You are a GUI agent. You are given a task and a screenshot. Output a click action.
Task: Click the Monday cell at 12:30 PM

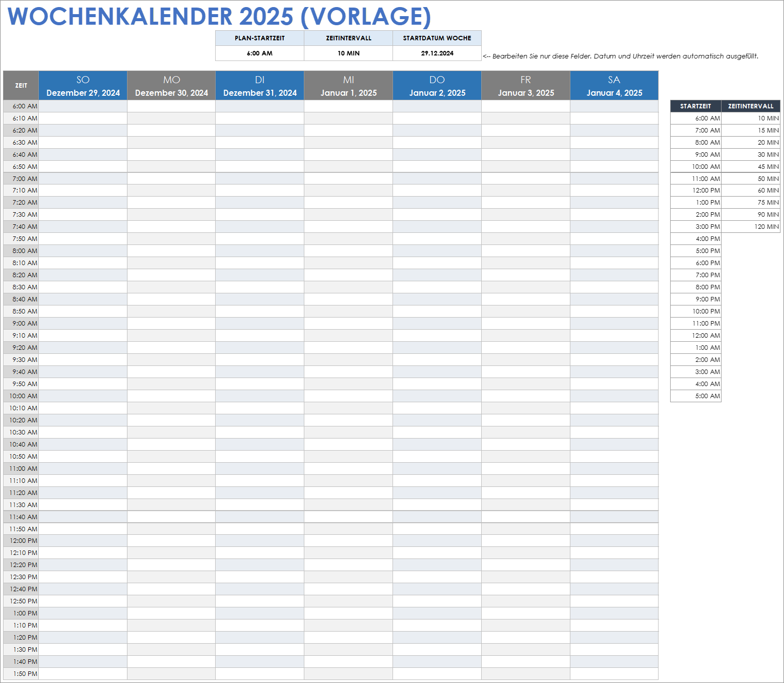(x=171, y=577)
